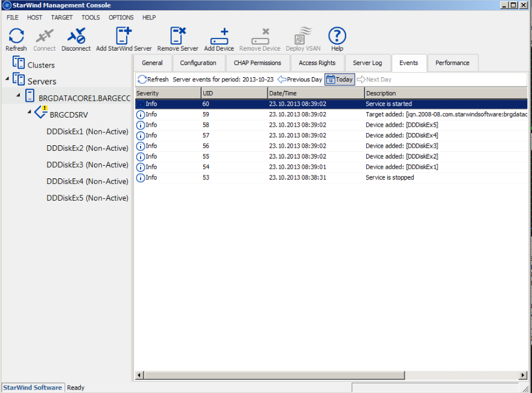Sort by UID column header
532x393 pixels.
click(234, 93)
